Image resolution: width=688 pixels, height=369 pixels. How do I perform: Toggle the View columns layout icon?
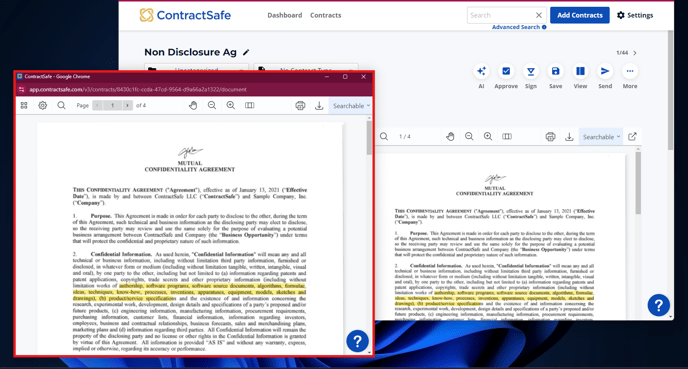coord(580,71)
